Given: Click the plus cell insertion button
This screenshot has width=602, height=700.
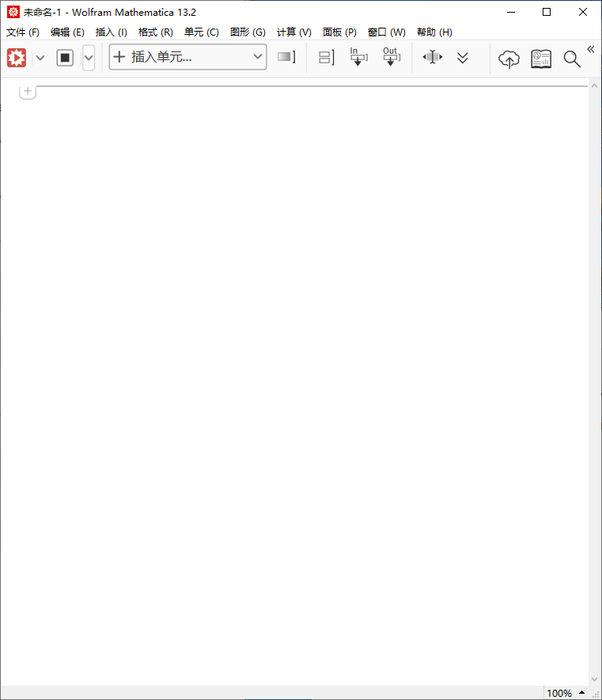Looking at the screenshot, I should pos(28,92).
